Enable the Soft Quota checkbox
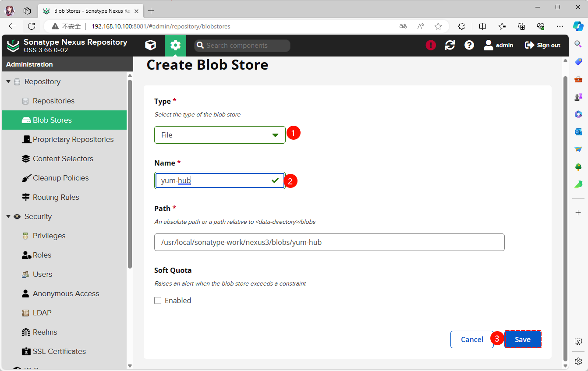The width and height of the screenshot is (588, 371). click(158, 300)
